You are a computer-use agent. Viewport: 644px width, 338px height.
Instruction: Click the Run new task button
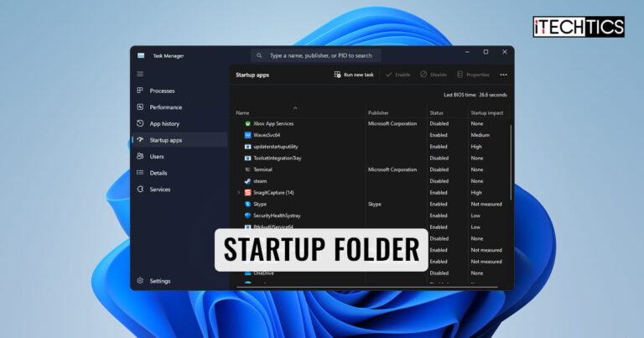pyautogui.click(x=353, y=75)
